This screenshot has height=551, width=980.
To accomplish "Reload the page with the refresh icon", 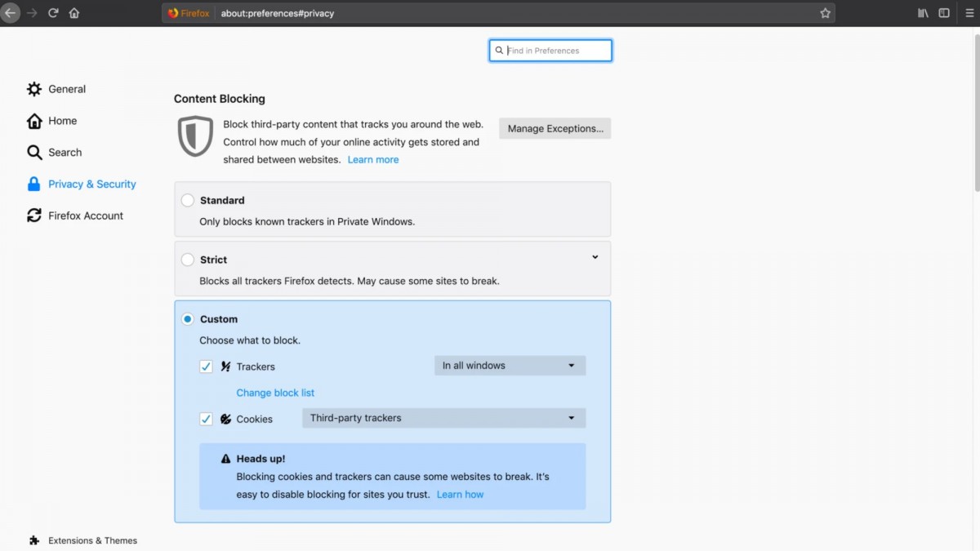I will pos(53,13).
